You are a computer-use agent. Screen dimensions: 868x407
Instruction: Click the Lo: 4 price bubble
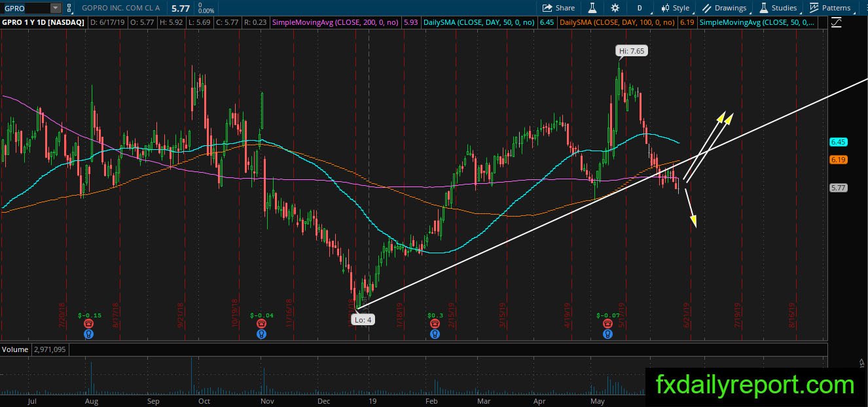(362, 320)
